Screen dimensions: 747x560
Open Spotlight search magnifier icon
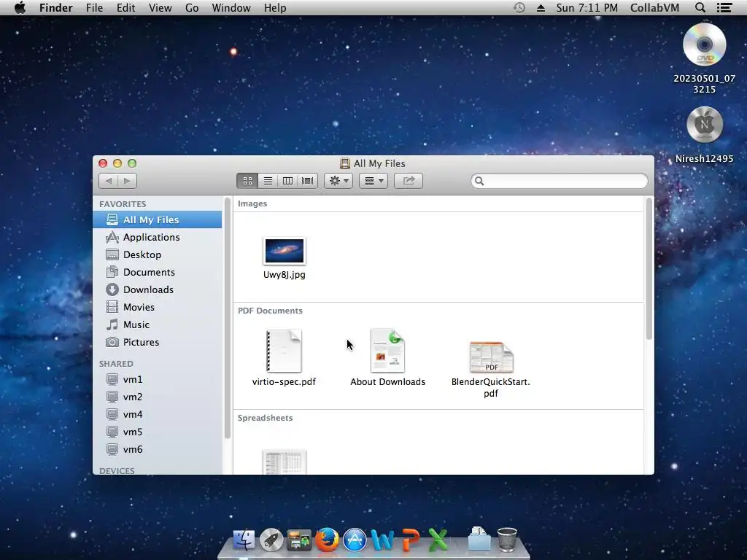point(700,7)
